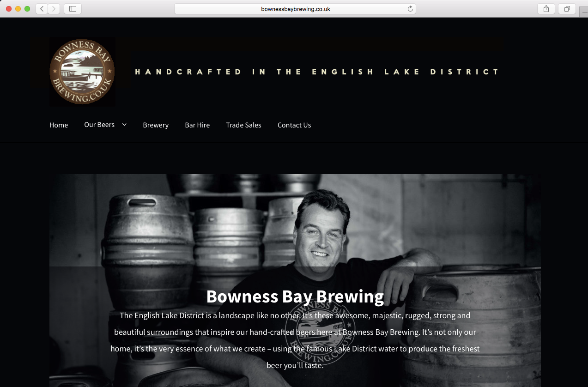Go to the Brewery page
The image size is (588, 387).
(x=156, y=125)
